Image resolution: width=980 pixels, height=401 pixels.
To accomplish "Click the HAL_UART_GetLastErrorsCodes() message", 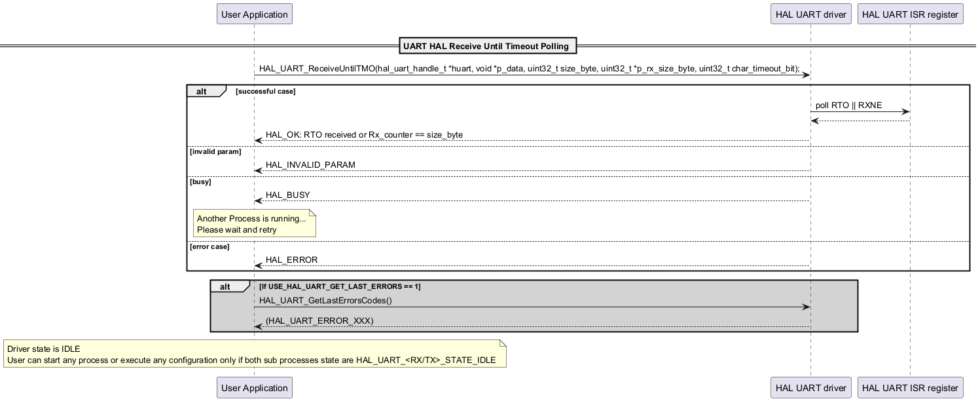I will pos(325,300).
